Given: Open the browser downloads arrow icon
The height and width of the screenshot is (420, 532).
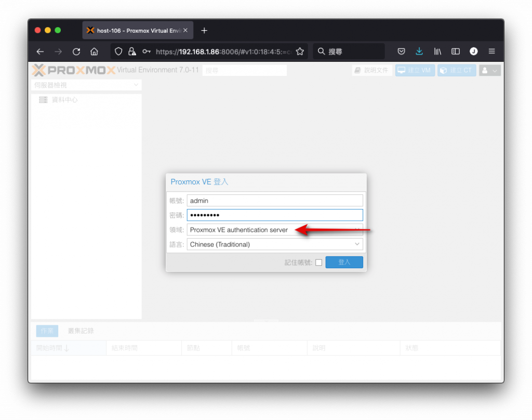Looking at the screenshot, I should coord(419,51).
